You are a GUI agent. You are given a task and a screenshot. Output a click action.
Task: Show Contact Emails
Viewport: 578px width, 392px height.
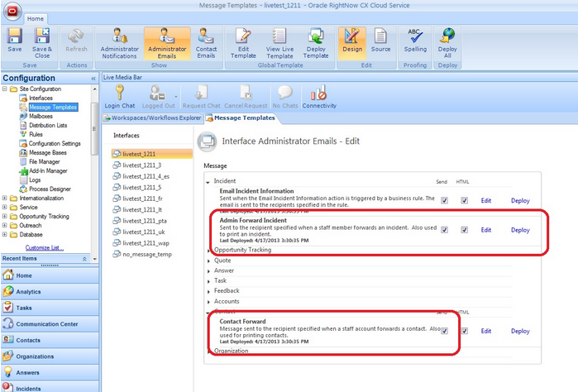click(206, 43)
